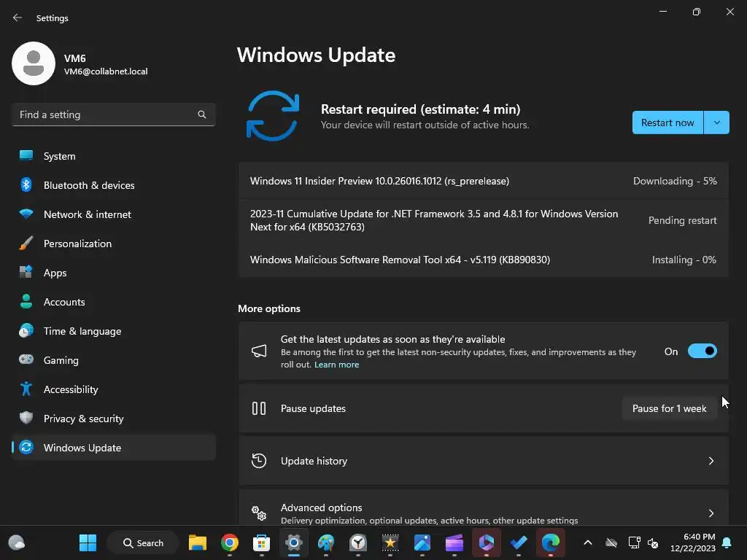Screen dimensions: 747x560
Task: Click the pause bars icon
Action: pos(259,408)
